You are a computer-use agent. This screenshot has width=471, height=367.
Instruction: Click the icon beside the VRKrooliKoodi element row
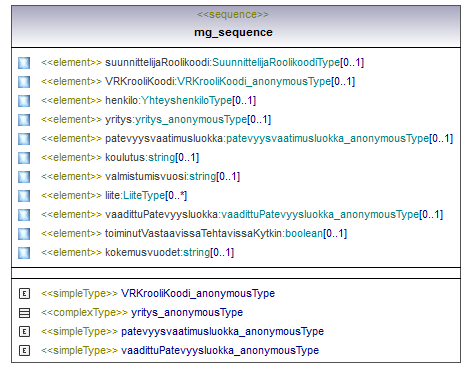coord(24,82)
